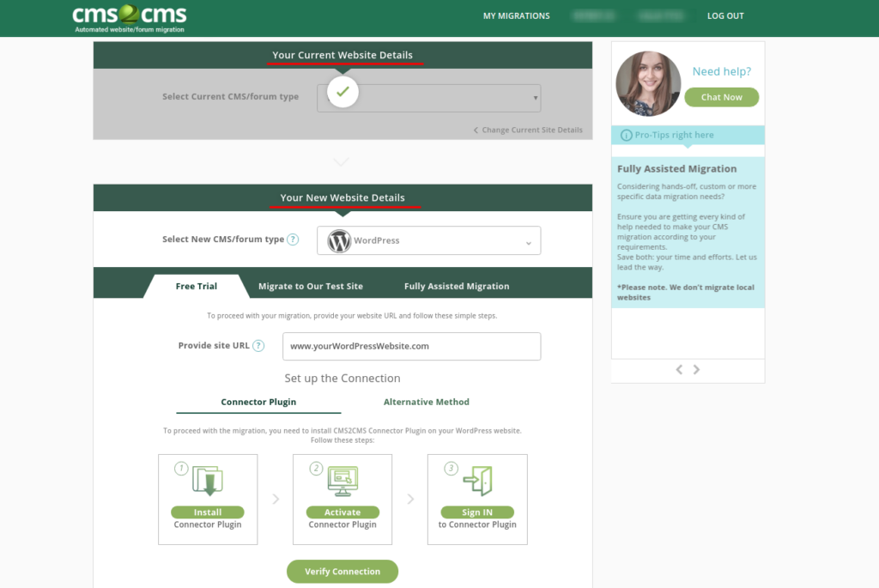Click the WordPress logo icon

pyautogui.click(x=339, y=241)
